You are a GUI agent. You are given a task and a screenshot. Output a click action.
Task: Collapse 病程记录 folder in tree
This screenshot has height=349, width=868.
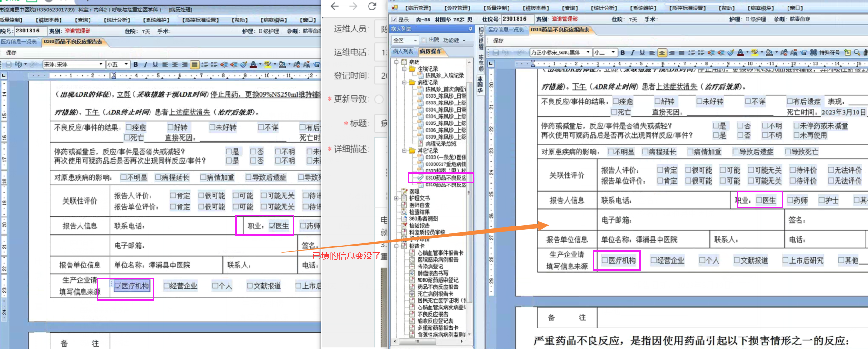(x=404, y=82)
